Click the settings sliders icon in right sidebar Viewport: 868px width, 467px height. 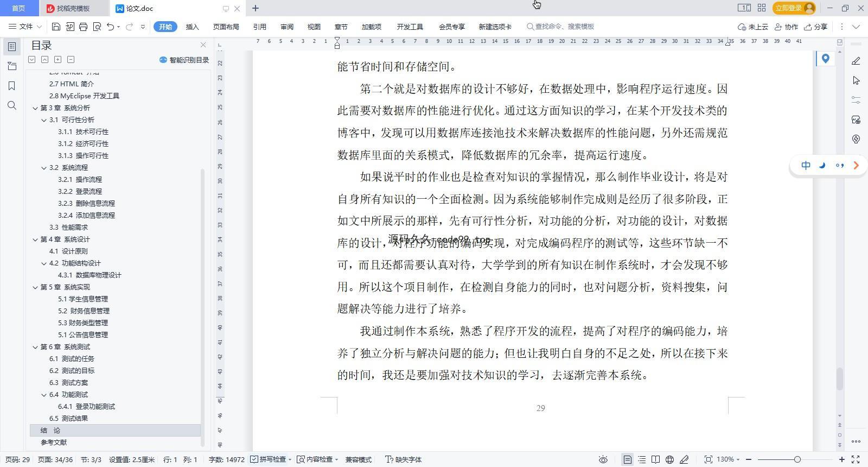[x=856, y=100]
